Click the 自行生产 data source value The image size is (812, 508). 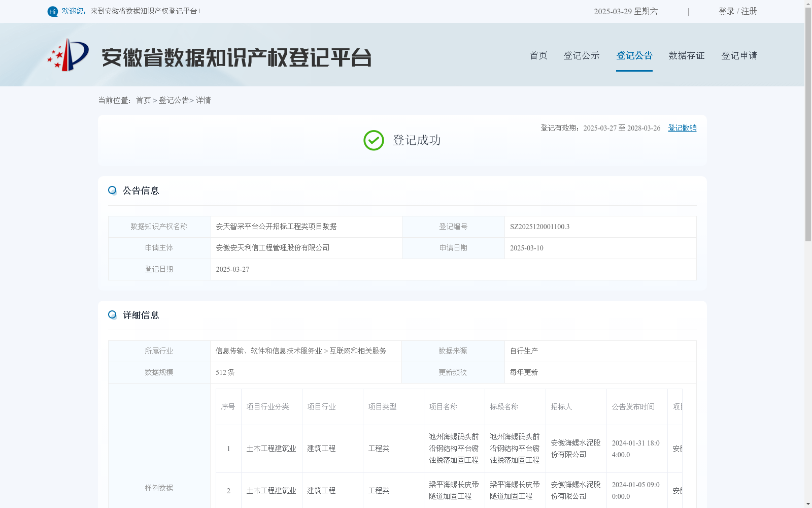tap(524, 351)
